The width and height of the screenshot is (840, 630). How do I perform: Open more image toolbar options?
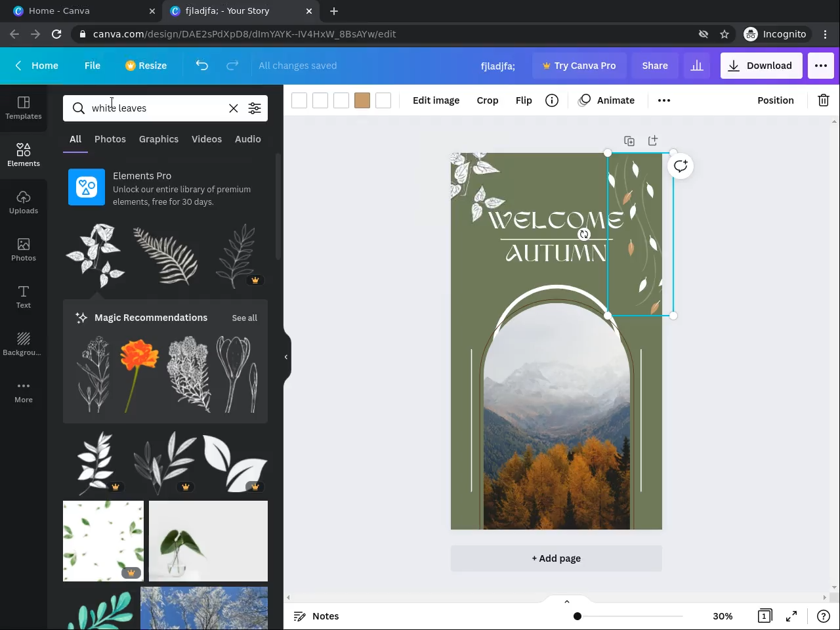[664, 100]
